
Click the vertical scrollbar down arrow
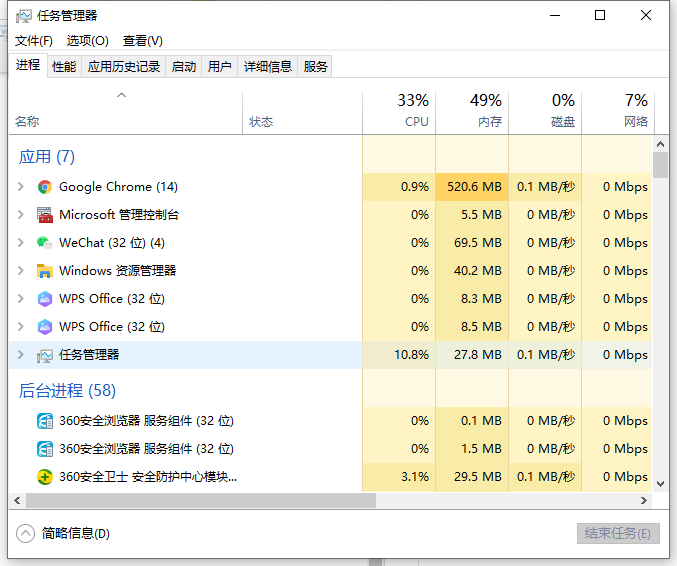pyautogui.click(x=660, y=483)
